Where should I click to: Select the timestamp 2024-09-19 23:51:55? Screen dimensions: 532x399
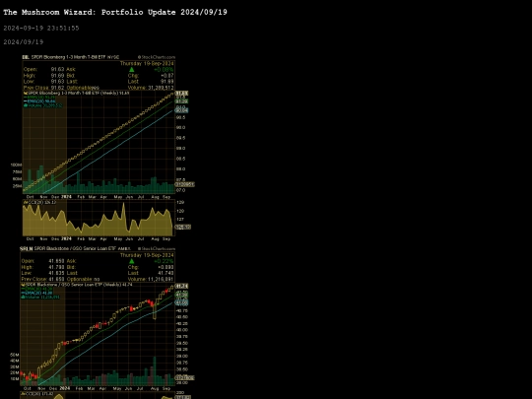pyautogui.click(x=41, y=29)
